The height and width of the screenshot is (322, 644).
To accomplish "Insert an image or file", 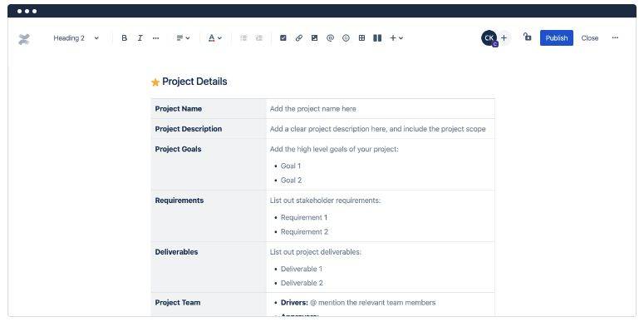I will [x=314, y=37].
